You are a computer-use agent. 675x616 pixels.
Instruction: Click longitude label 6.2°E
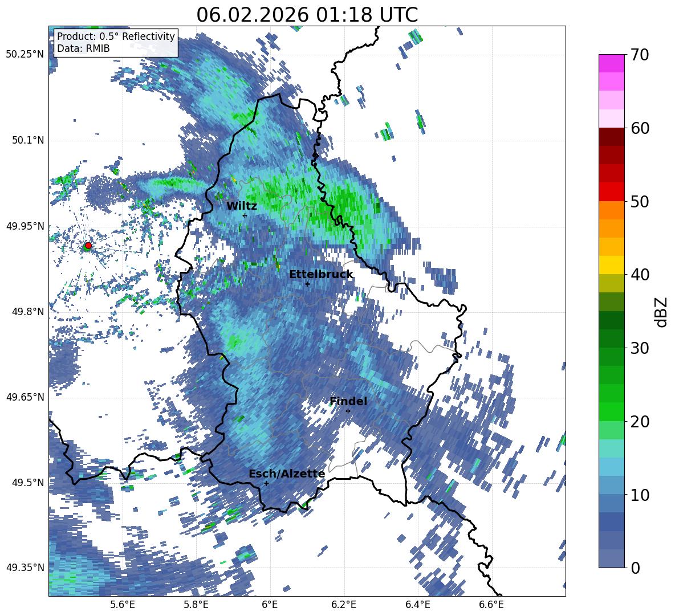click(x=344, y=605)
